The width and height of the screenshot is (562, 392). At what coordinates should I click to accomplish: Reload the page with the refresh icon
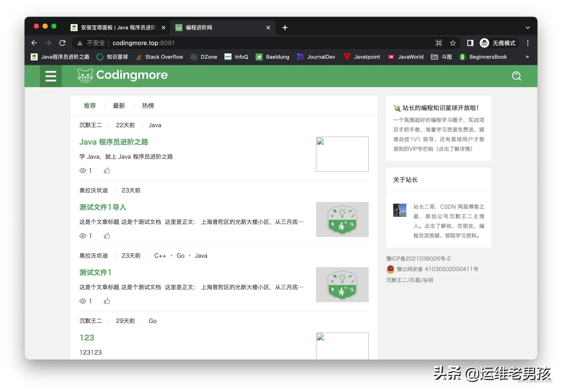[x=62, y=43]
